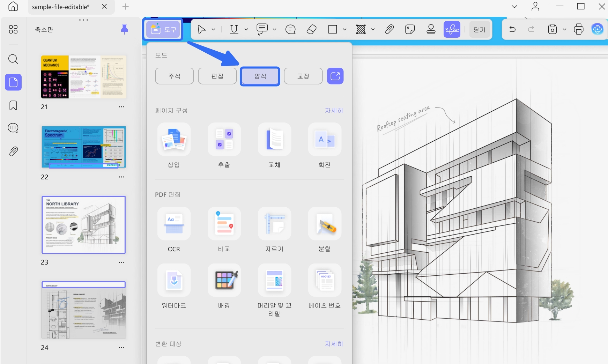Viewport: 608px width, 364px height.
Task: Open the bookmarks panel in sidebar
Action: pos(13,105)
